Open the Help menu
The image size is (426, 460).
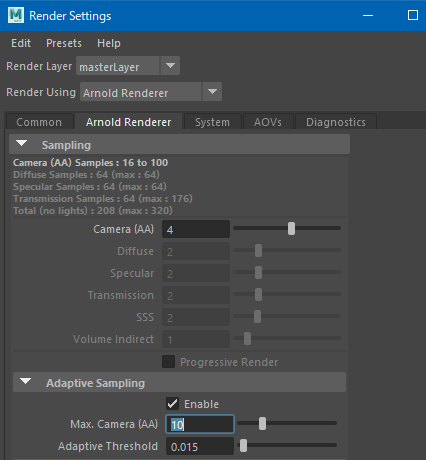click(109, 43)
